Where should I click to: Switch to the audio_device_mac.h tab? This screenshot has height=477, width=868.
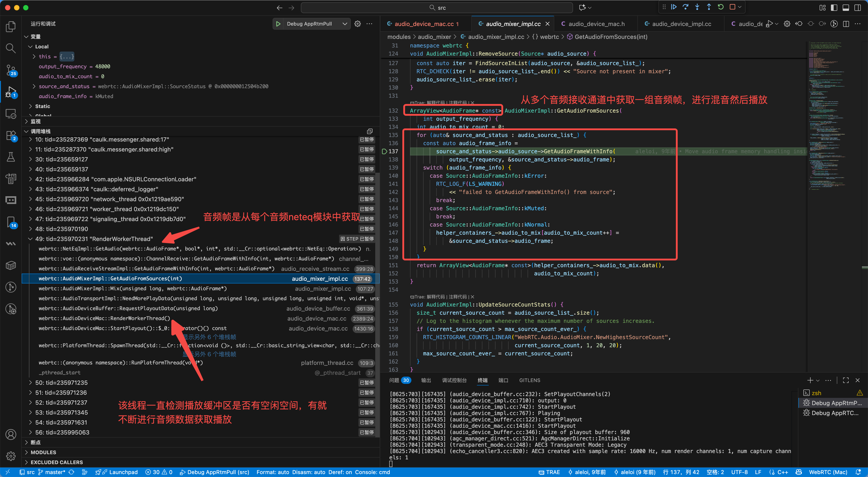click(596, 24)
